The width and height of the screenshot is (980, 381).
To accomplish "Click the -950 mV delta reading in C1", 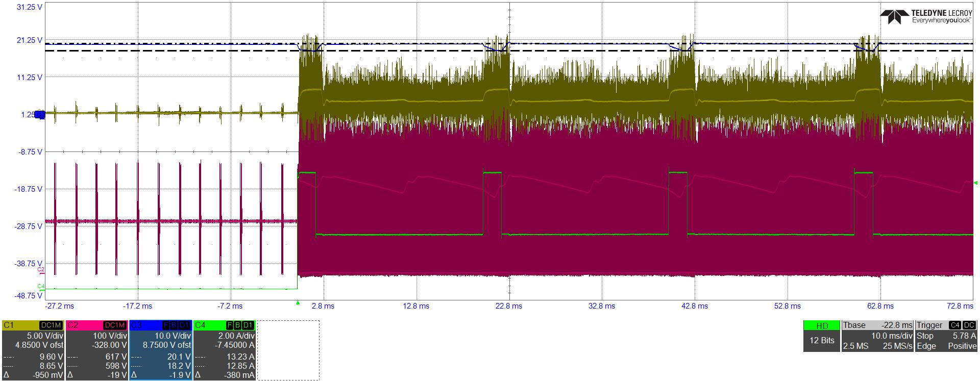I will [x=47, y=376].
